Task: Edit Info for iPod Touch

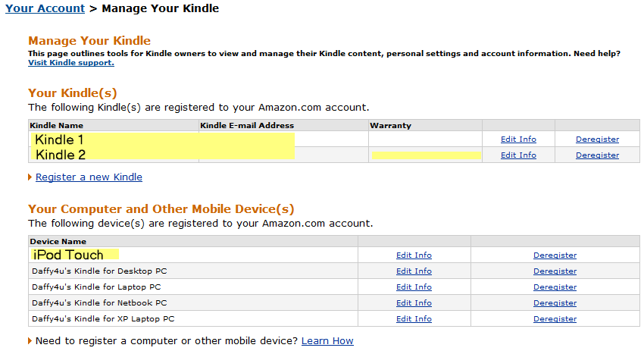Action: 414,255
